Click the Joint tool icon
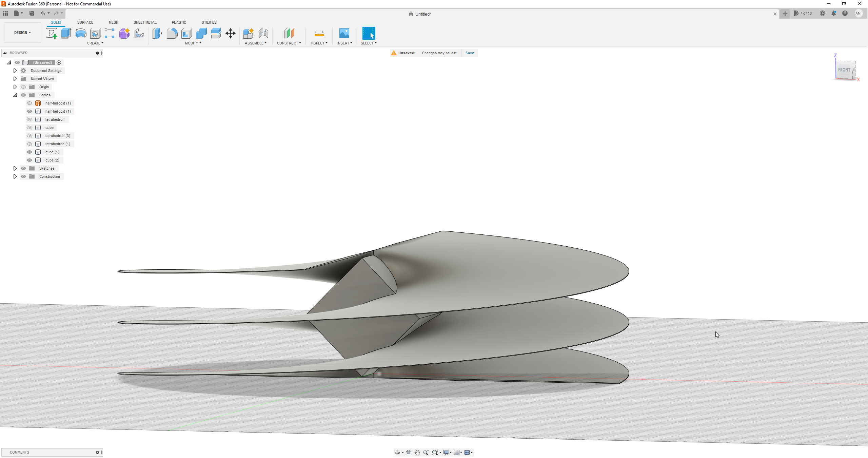This screenshot has width=868, height=458. pyautogui.click(x=263, y=33)
